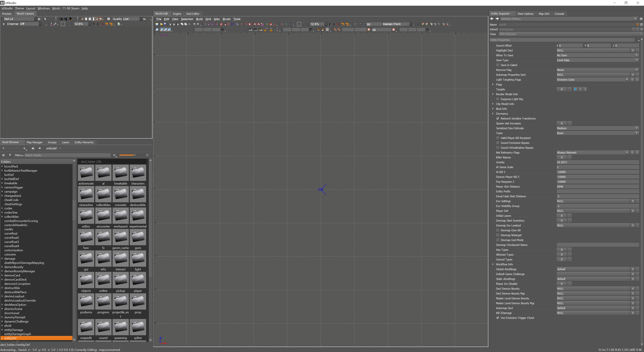The width and height of the screenshot is (644, 352).
Task: Tick the Devmap God Mode checkbox
Action: coord(497,240)
